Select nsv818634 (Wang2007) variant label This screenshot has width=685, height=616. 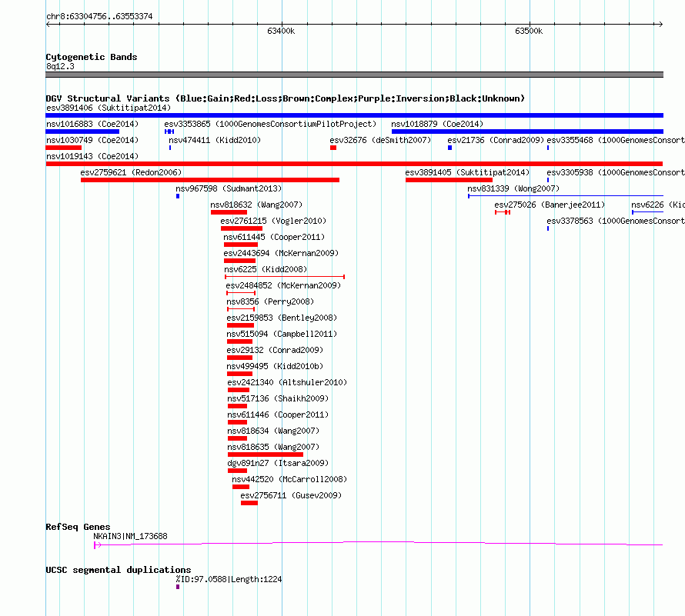coord(273,431)
